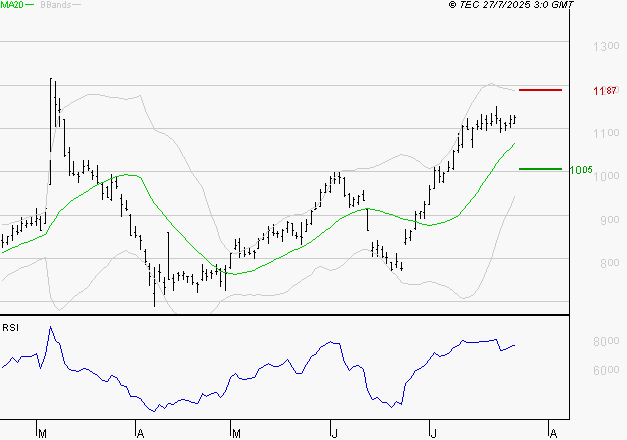
Task: Click the 1005 support value label
Action: [x=581, y=170]
